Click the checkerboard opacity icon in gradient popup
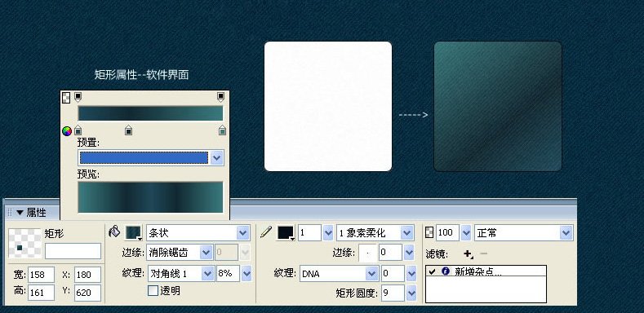644x313 pixels. [x=66, y=98]
